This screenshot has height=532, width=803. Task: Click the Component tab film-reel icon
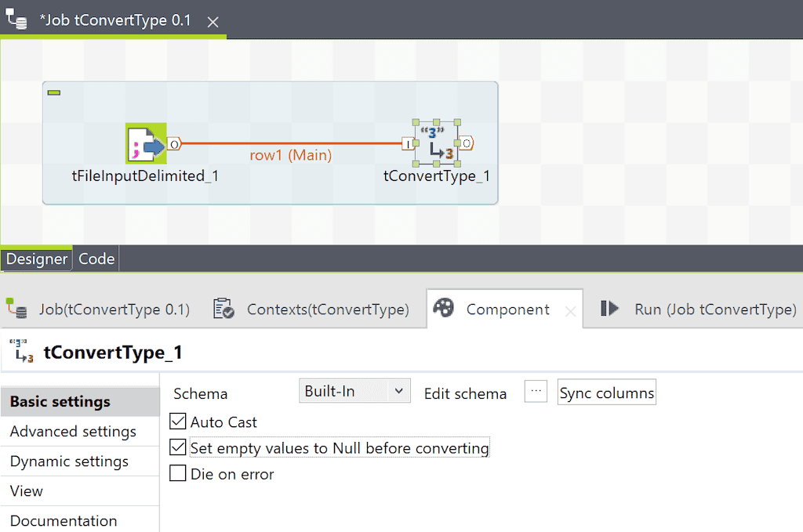pos(443,309)
